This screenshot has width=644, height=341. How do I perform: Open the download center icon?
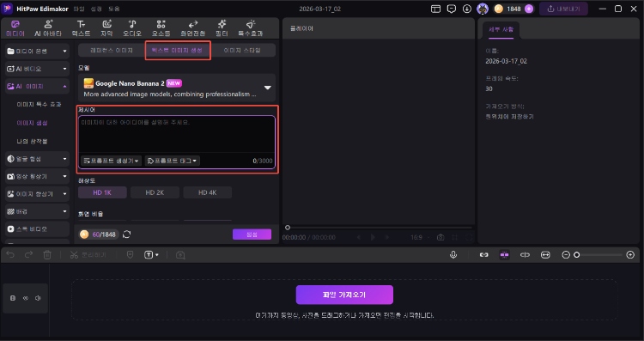[x=467, y=9]
